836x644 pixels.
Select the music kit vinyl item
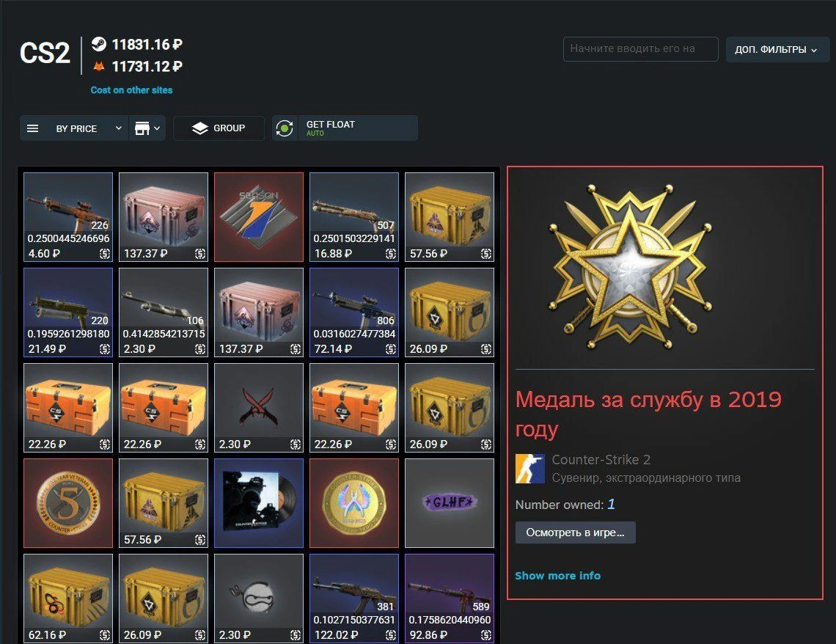click(x=259, y=503)
